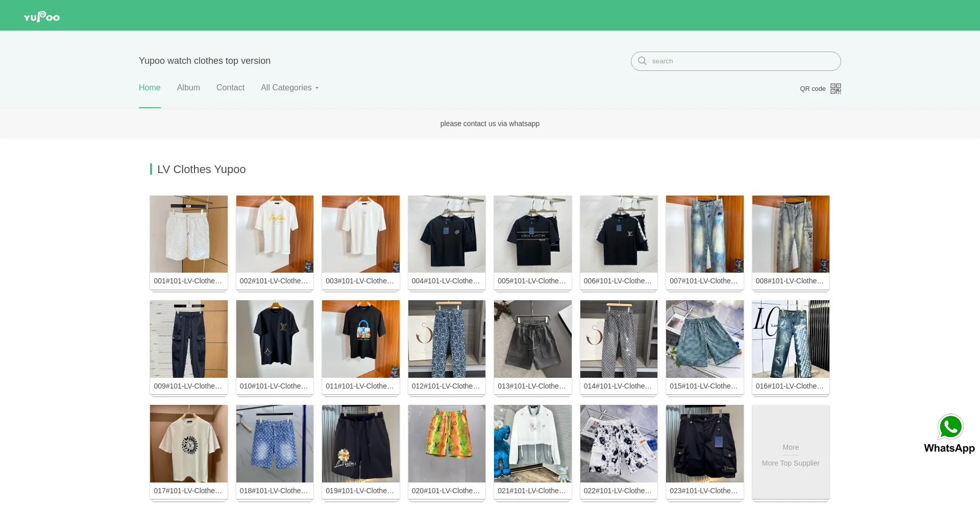Image resolution: width=980 pixels, height=507 pixels.
Task: Open album 009 navy cargo pants thumbnail
Action: (189, 339)
